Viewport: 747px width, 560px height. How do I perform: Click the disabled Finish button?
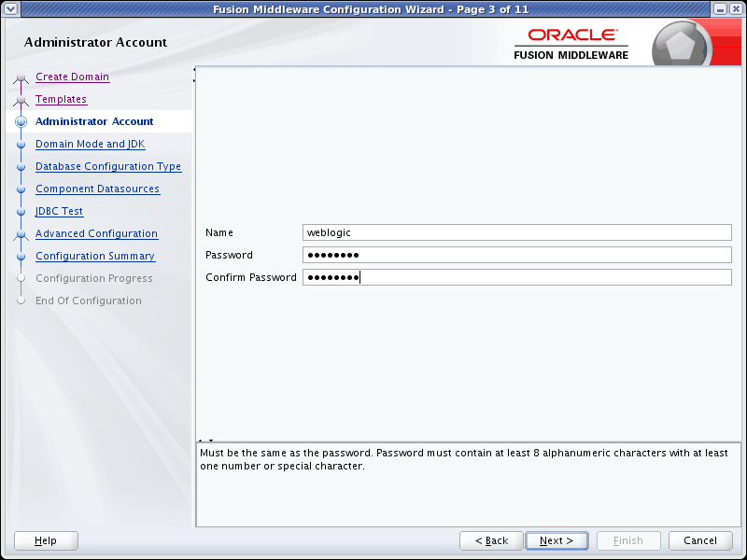[x=628, y=540]
